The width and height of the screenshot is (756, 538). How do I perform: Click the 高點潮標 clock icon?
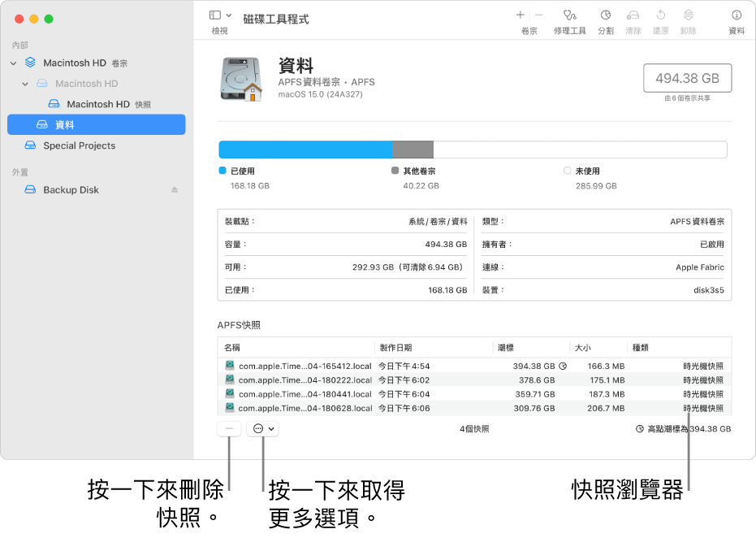(640, 428)
